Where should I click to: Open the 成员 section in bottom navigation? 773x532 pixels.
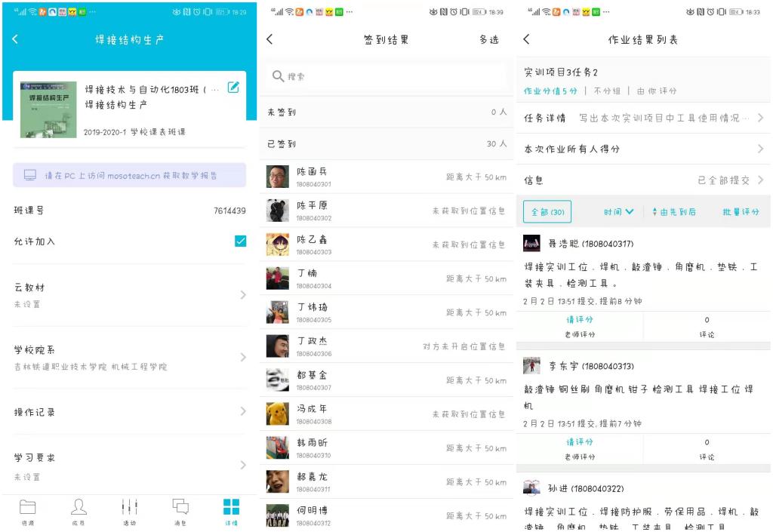click(77, 511)
